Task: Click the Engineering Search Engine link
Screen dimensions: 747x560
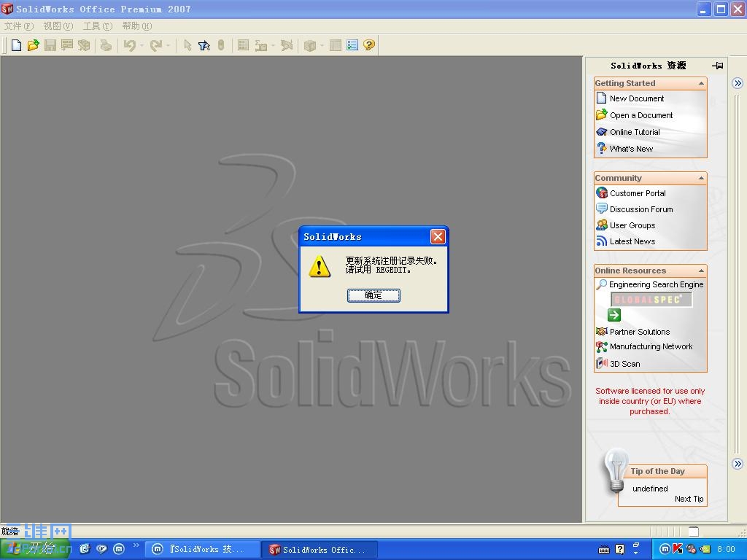Action: pos(656,284)
